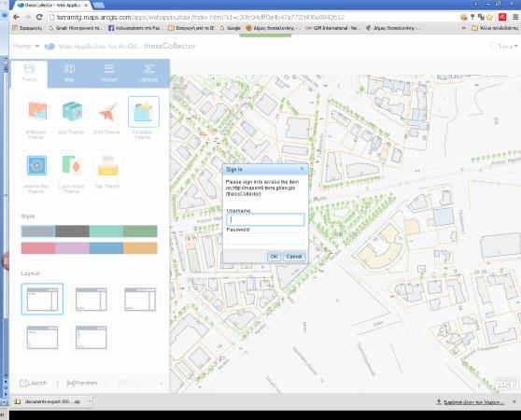Choose the second layout in first row

(92, 300)
